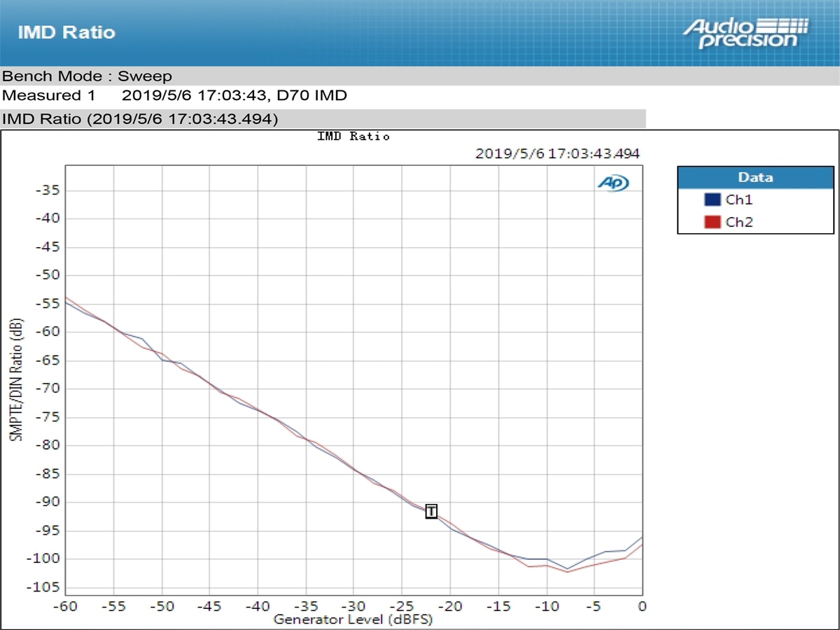Click the AP logo inside the graph
The image size is (840, 630).
click(x=613, y=182)
